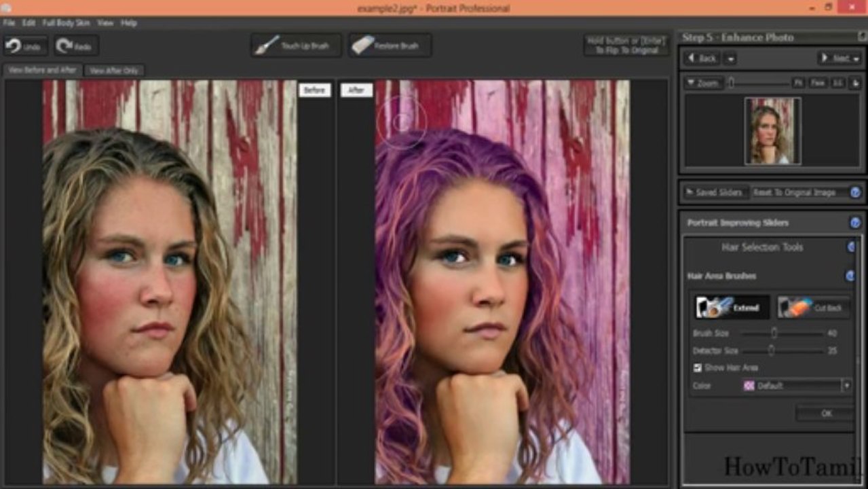This screenshot has height=489, width=868.
Task: Click the Fit zoom button
Action: point(798,83)
